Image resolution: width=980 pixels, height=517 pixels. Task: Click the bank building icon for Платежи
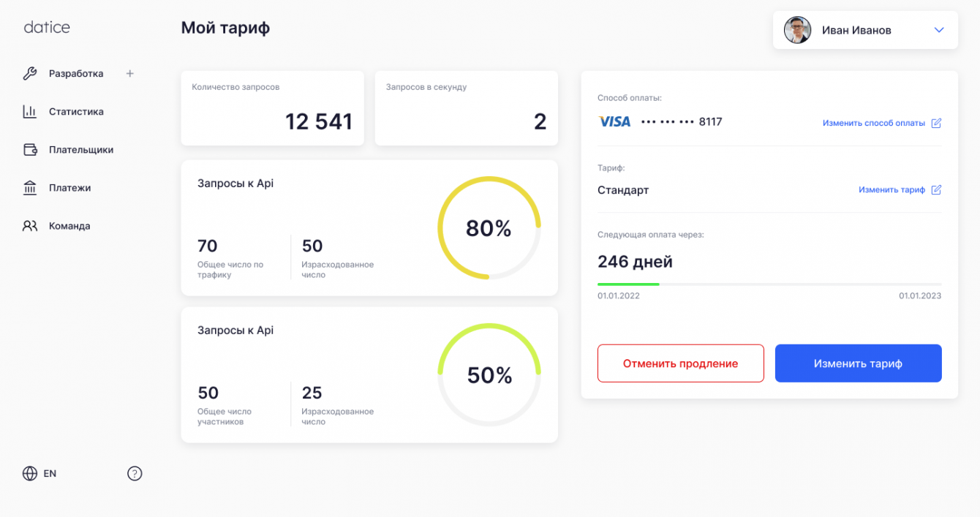pos(30,188)
